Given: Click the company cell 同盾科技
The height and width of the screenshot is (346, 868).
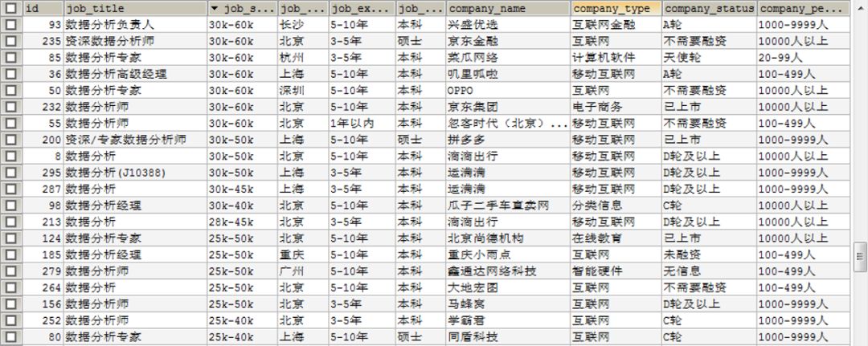Looking at the screenshot, I should click(x=508, y=337).
